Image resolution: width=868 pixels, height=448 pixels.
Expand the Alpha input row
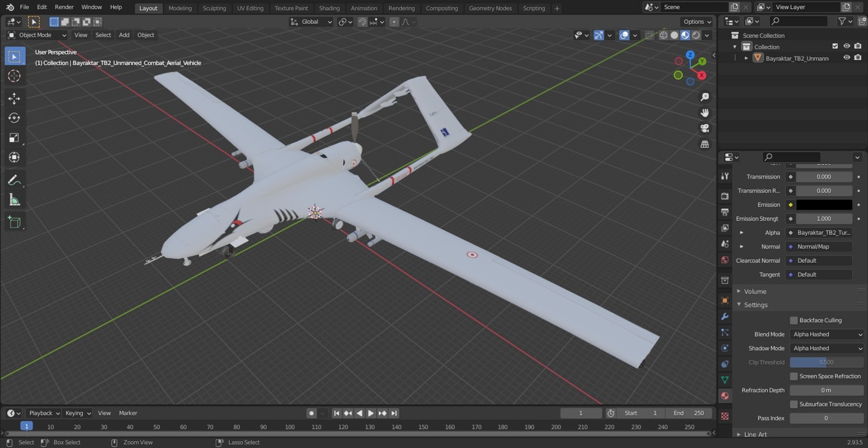pyautogui.click(x=741, y=233)
